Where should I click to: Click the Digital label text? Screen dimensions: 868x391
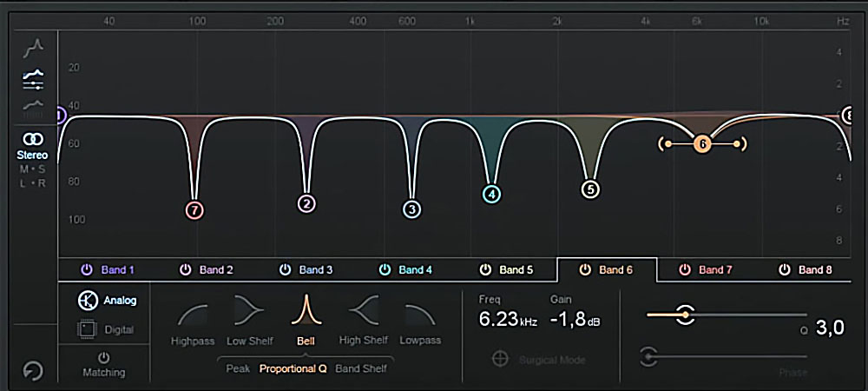(119, 330)
